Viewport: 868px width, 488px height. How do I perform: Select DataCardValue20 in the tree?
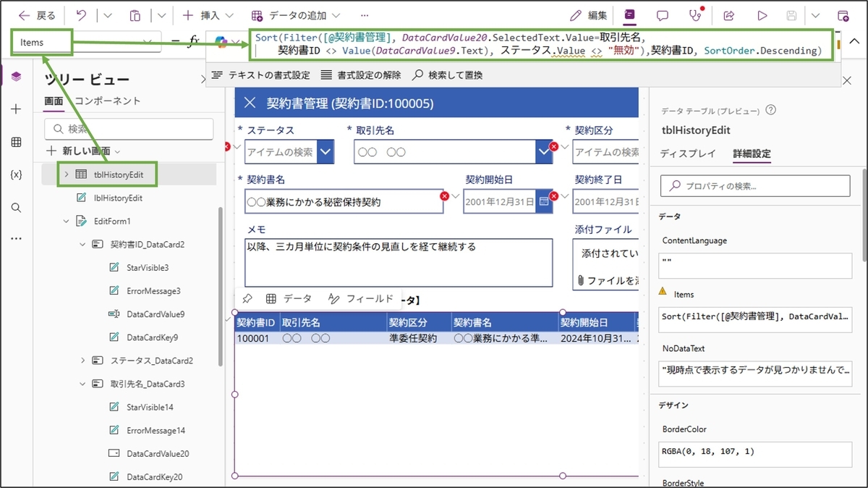[158, 454]
